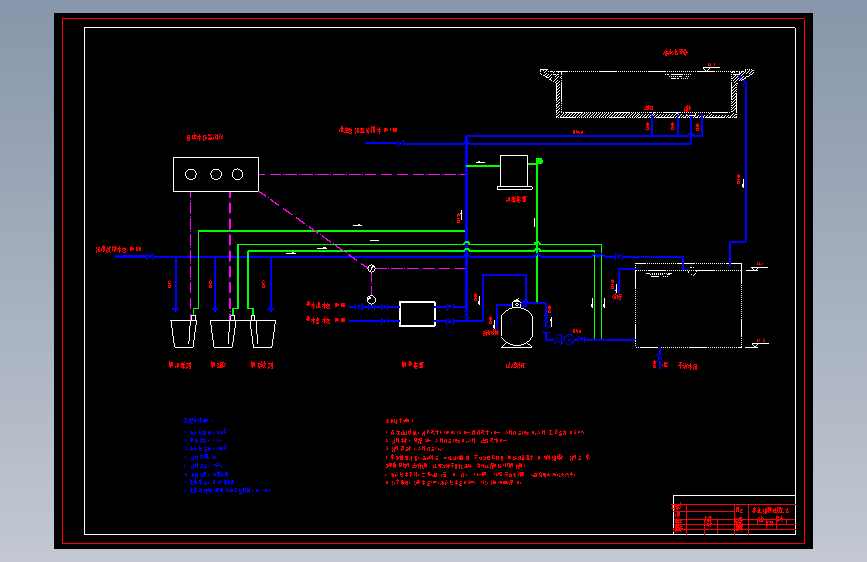Click the white heater rectangle on the blue pipes
Image resolution: width=867 pixels, height=562 pixels.
pyautogui.click(x=417, y=314)
